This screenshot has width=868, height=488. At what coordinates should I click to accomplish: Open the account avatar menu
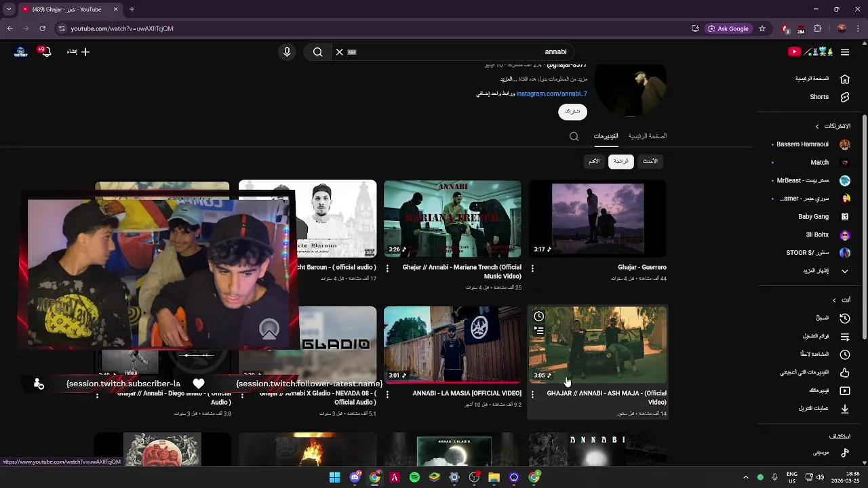pyautogui.click(x=21, y=52)
